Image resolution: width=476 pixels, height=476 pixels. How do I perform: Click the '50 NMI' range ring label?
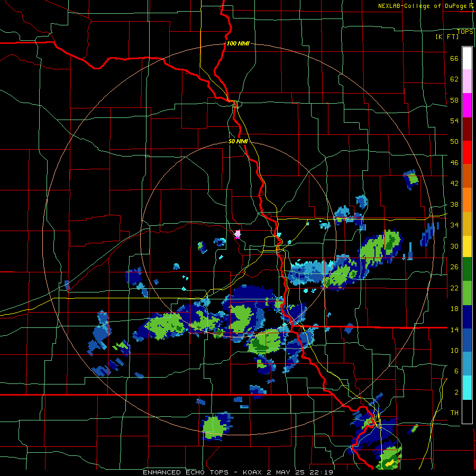[239, 141]
